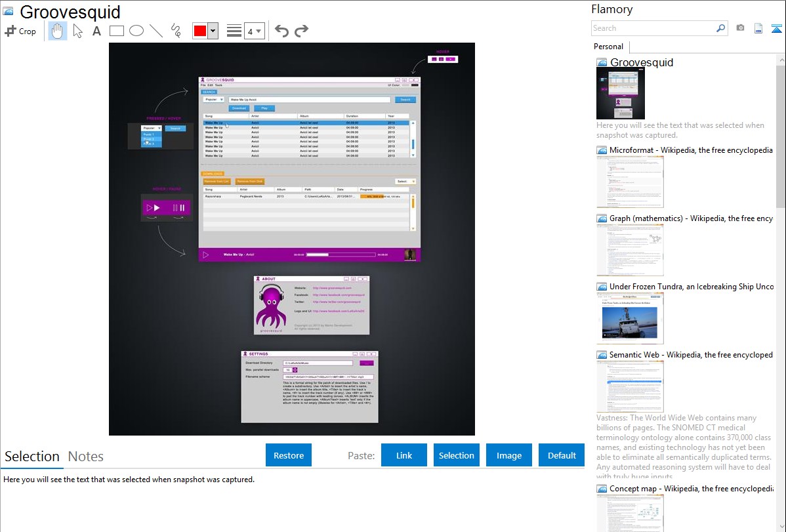Click the Graph (mathematics) - Wikipedia title

pyautogui.click(x=692, y=218)
